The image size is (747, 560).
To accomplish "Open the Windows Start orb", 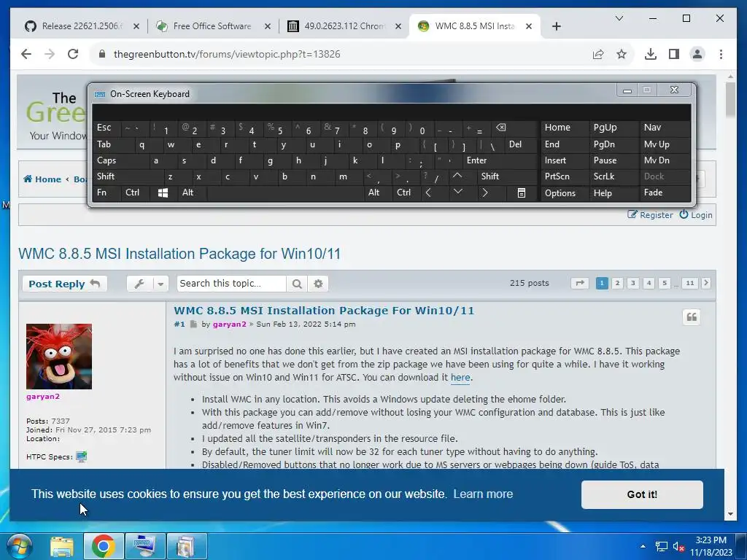I will coord(20,546).
